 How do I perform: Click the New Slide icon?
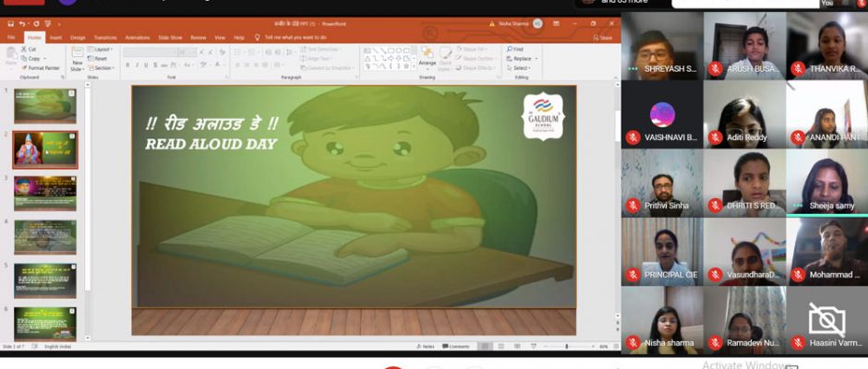[77, 58]
